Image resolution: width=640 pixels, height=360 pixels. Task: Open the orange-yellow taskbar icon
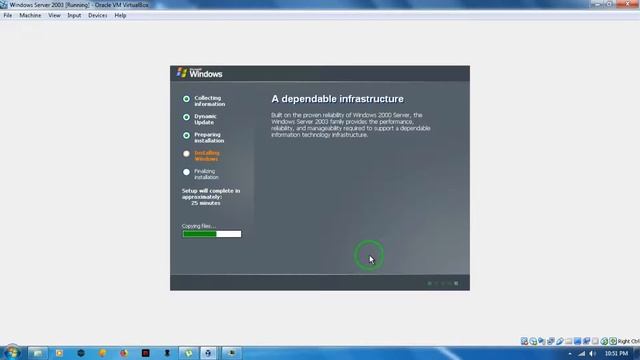point(102,353)
